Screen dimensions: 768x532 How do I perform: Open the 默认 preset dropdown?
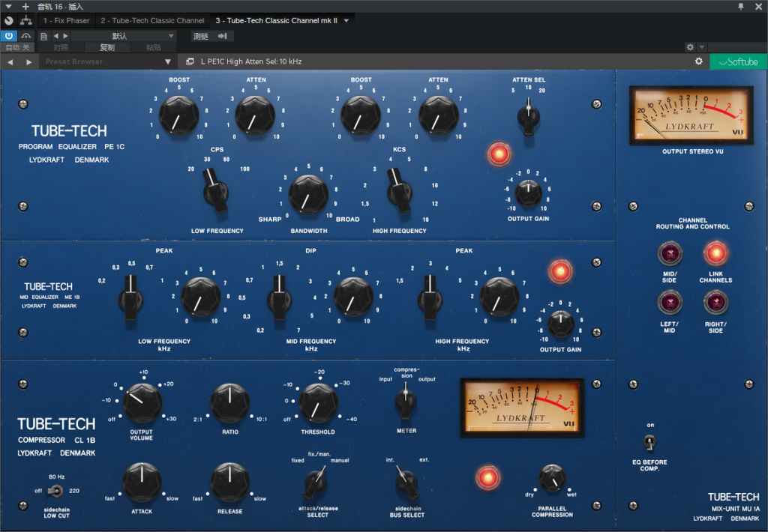124,36
